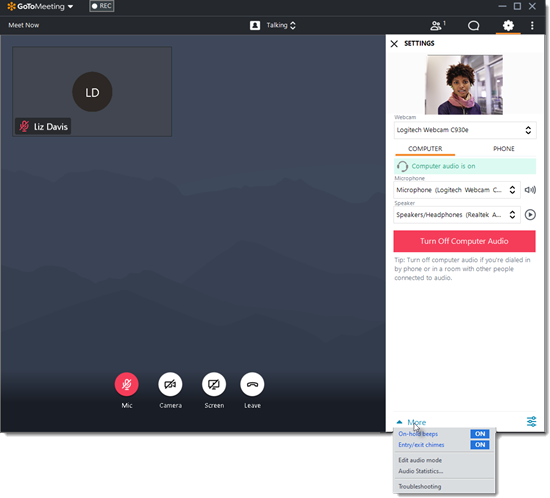Image resolution: width=550 pixels, height=498 pixels.
Task: Open the Microphone device dropdown
Action: click(x=457, y=190)
